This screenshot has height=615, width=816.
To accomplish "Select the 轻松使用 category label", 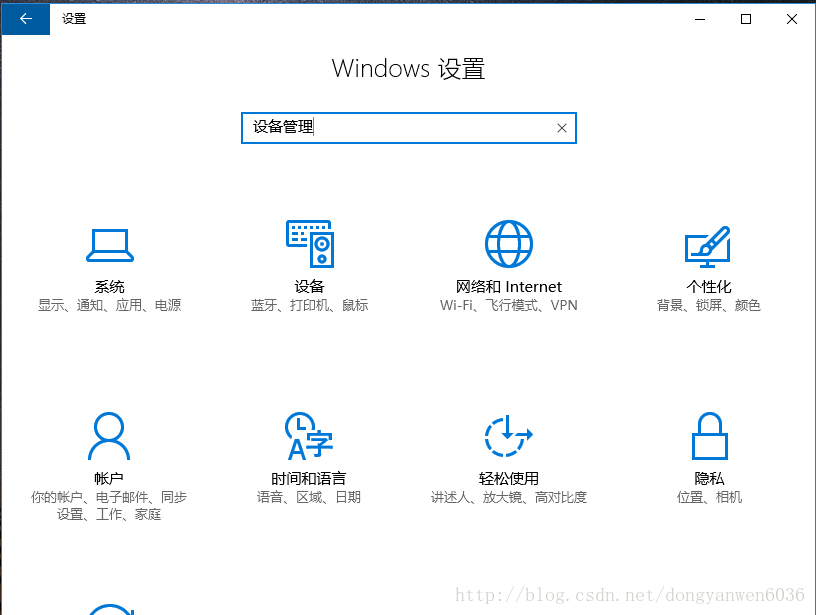I will click(x=508, y=479).
